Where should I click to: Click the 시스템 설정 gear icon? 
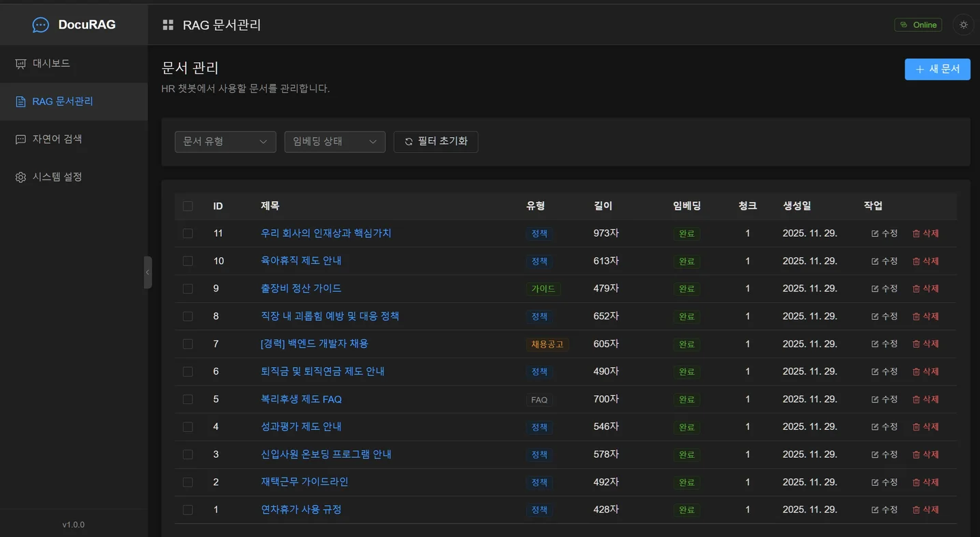click(20, 177)
